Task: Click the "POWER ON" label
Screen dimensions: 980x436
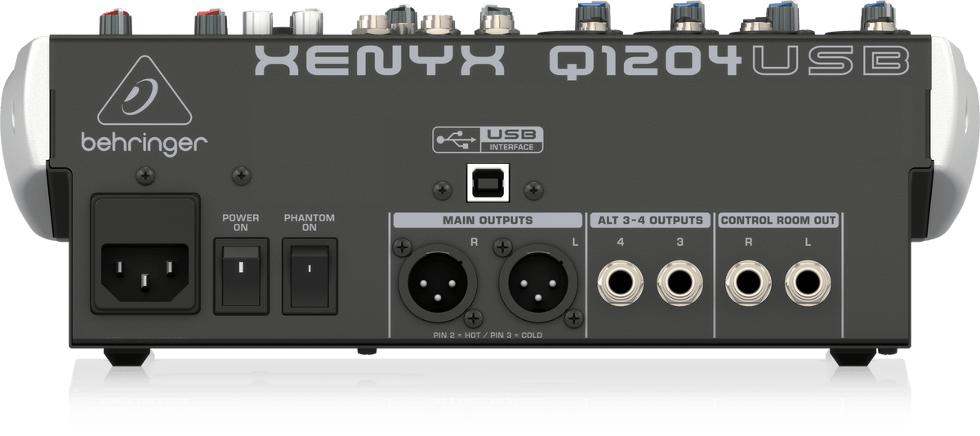Action: click(241, 223)
